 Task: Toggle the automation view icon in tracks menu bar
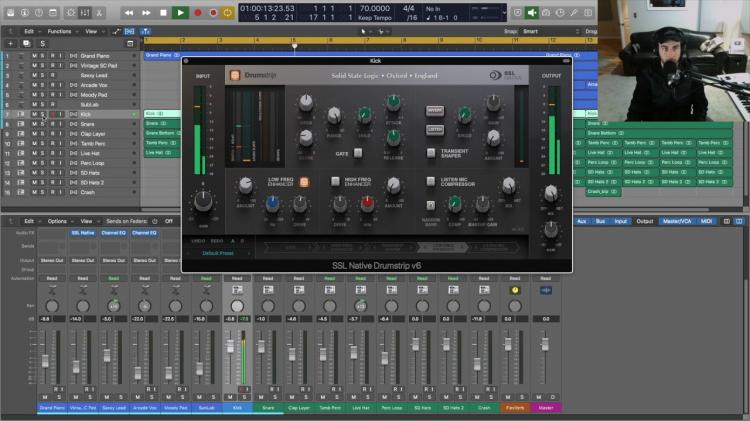116,32
